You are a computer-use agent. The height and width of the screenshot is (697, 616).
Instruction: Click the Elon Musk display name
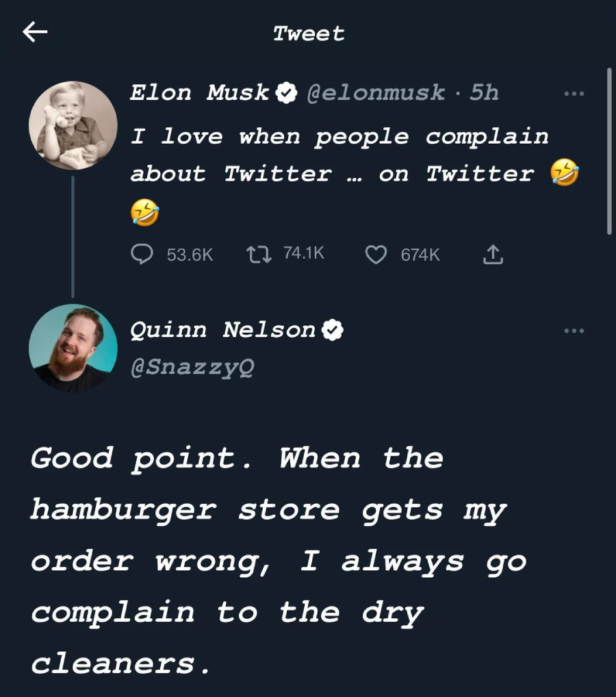(200, 92)
